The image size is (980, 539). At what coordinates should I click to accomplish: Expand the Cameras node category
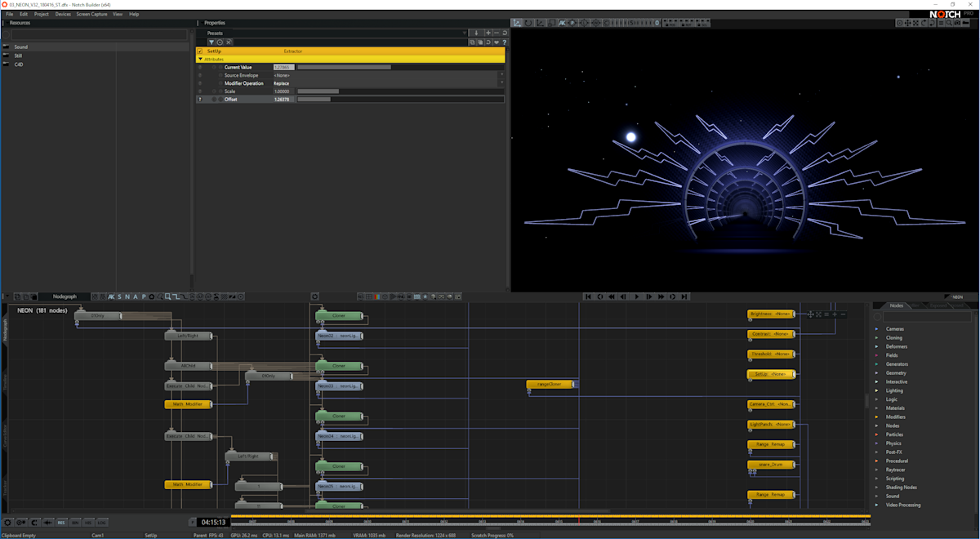[877, 329]
